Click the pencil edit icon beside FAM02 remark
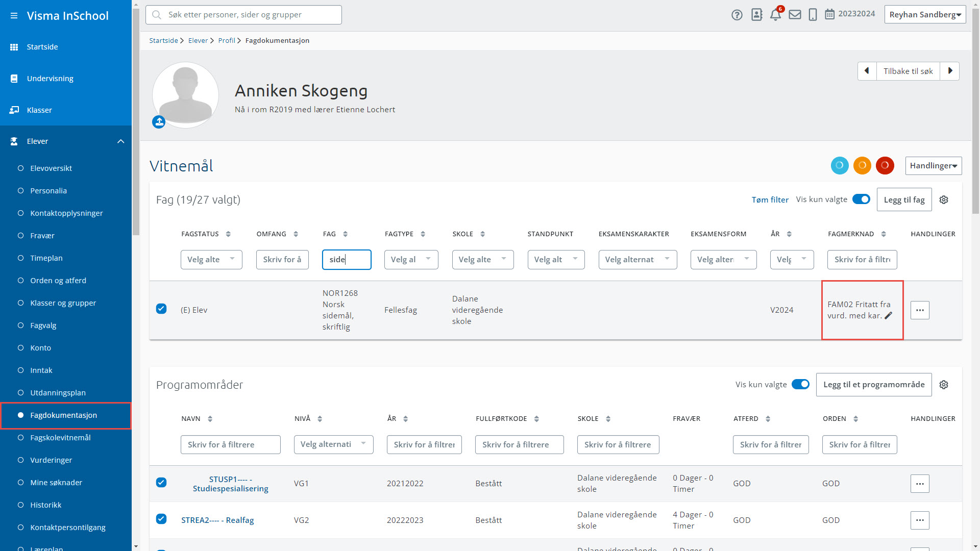Screen dimensions: 980x551 889,316
